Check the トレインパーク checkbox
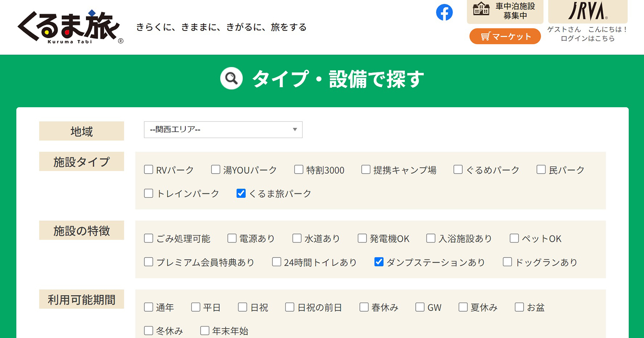644x338 pixels. (x=149, y=193)
